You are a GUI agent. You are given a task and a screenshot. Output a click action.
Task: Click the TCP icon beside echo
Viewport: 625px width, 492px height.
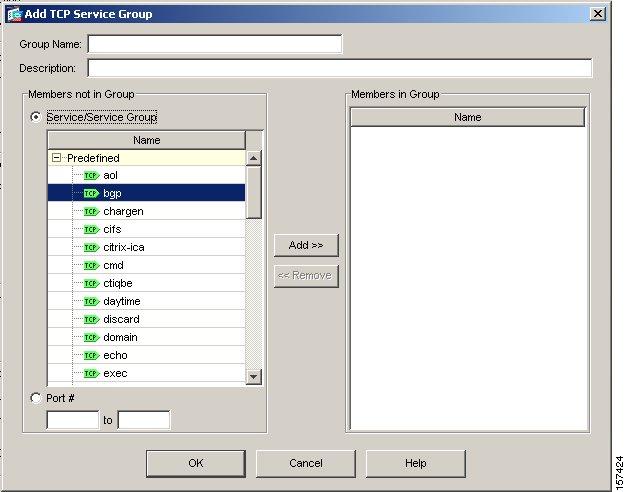[92, 356]
